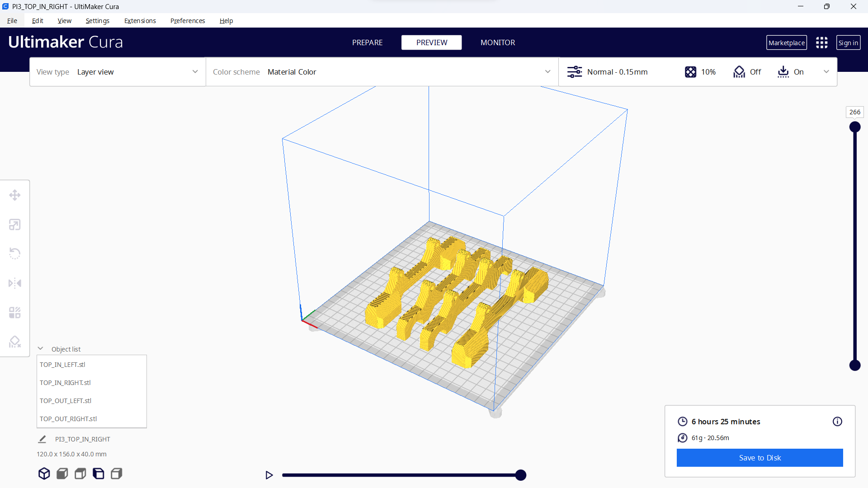Viewport: 868px width, 488px height.
Task: Select the Support Blocker tool
Action: (15, 342)
